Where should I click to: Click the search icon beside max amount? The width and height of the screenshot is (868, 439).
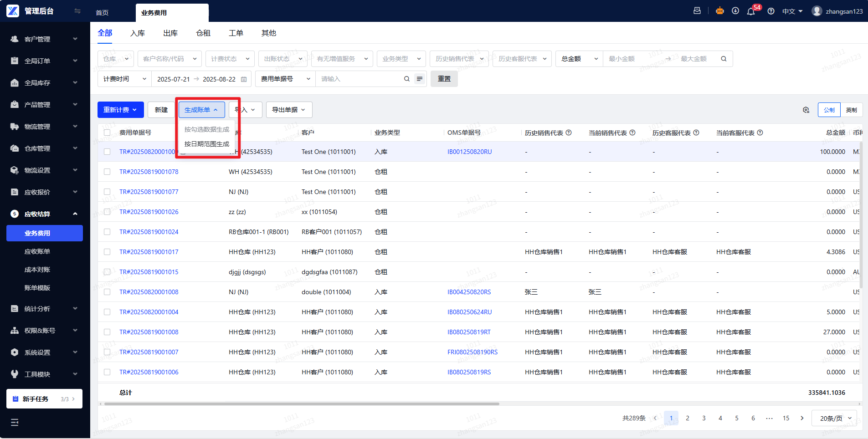(x=724, y=59)
